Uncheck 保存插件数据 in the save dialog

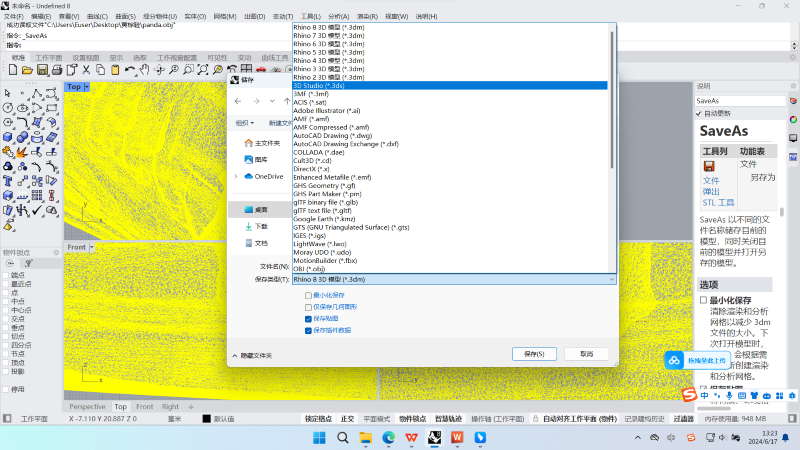(x=308, y=331)
